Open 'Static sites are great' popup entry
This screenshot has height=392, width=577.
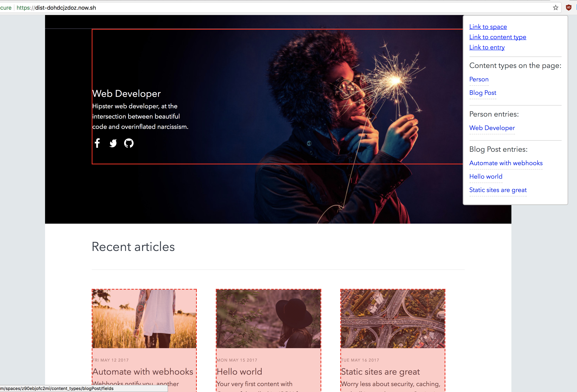click(x=498, y=190)
